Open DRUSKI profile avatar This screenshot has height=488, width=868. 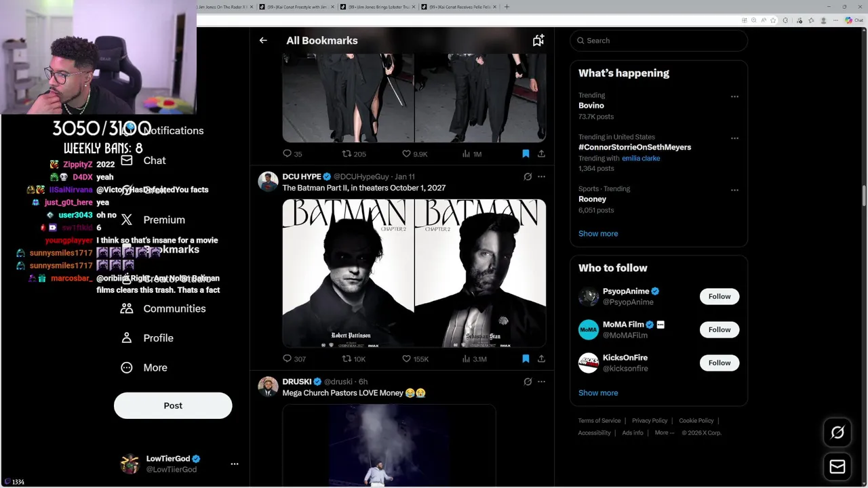pyautogui.click(x=268, y=386)
